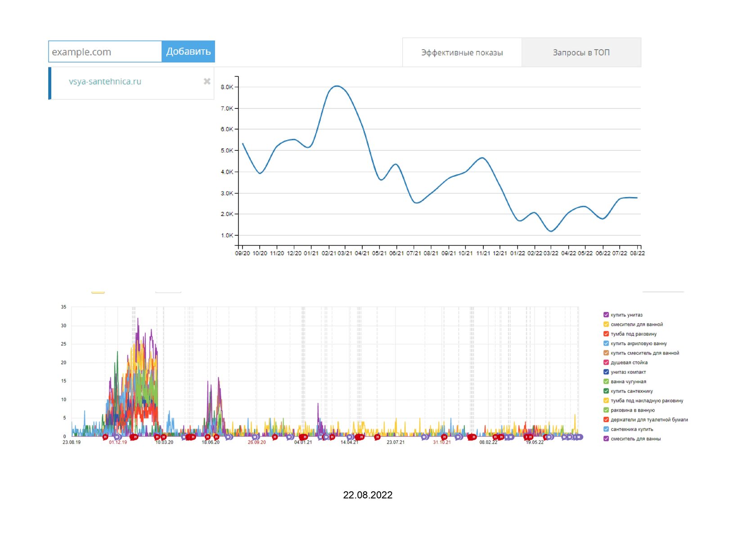Image resolution: width=756 pixels, height=535 pixels.
Task: Uncheck купить сантехнику series
Action: pos(606,391)
